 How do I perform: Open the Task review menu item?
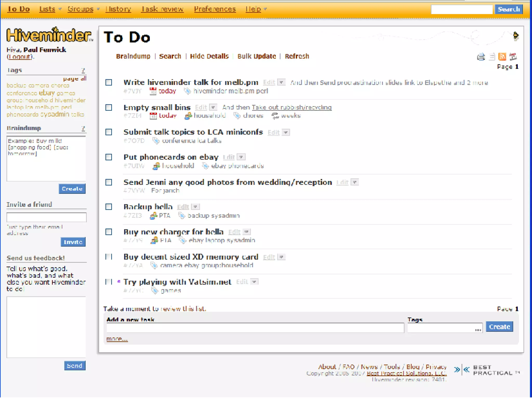(162, 9)
